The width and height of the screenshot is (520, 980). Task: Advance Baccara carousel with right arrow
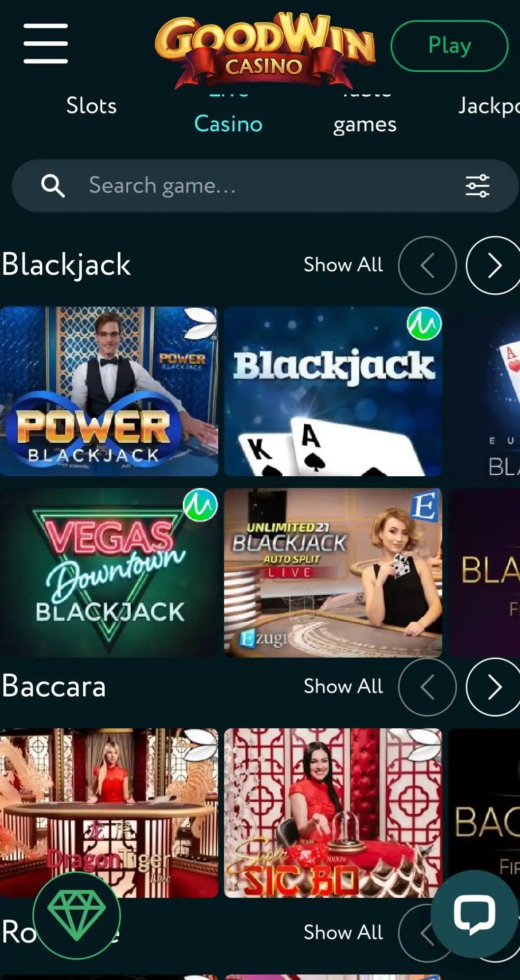(x=493, y=687)
